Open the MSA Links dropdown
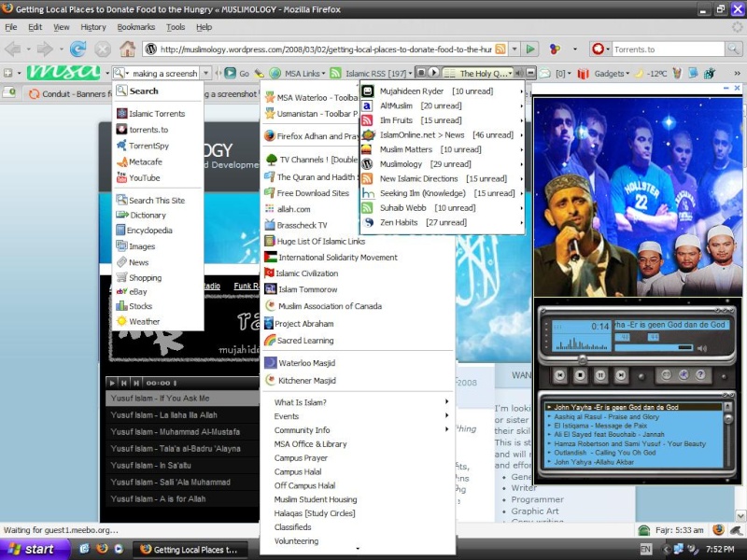The image size is (747, 560). click(298, 74)
